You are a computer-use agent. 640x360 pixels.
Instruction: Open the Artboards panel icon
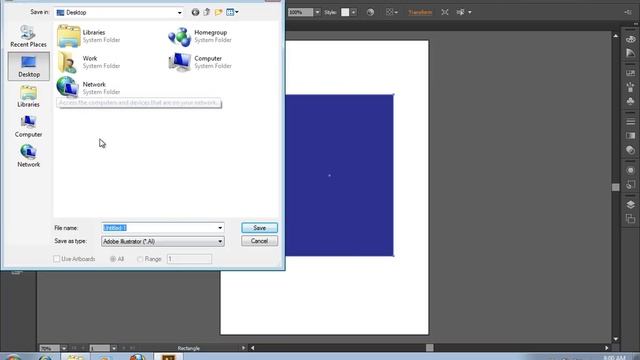click(x=631, y=219)
